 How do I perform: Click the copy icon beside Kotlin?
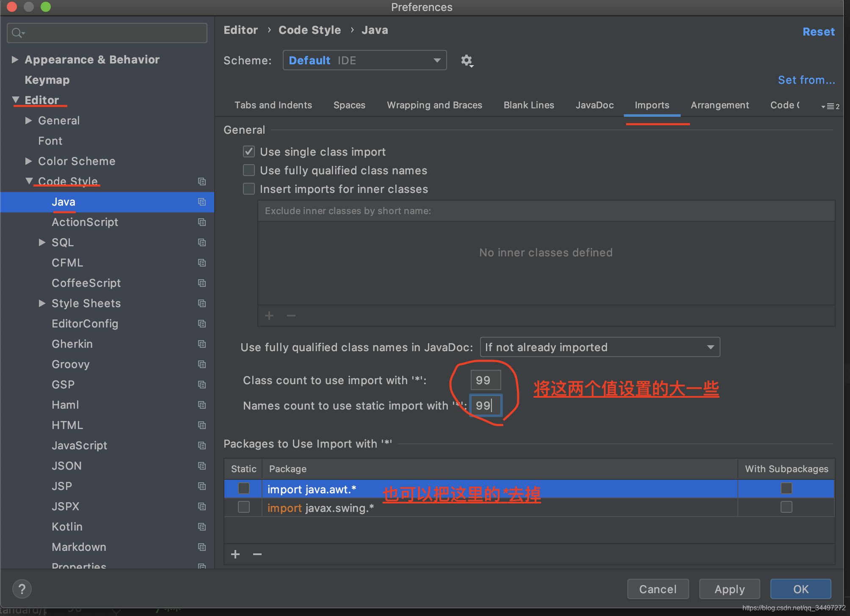pos(202,527)
